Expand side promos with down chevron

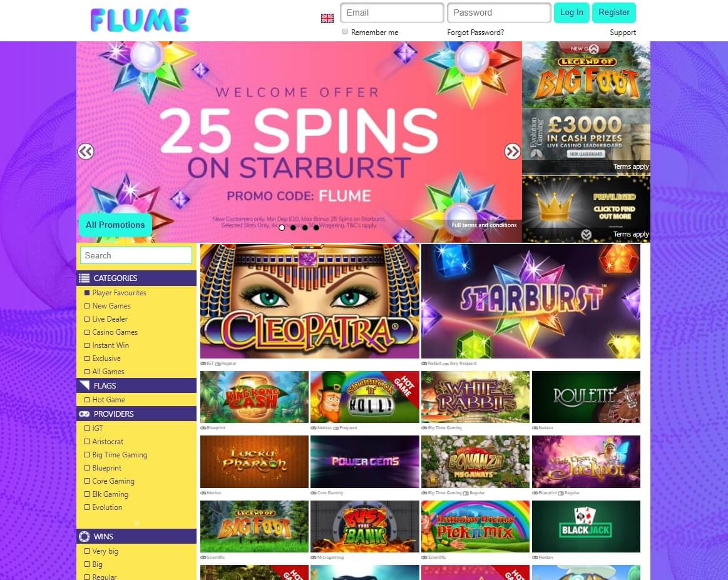pyautogui.click(x=587, y=235)
